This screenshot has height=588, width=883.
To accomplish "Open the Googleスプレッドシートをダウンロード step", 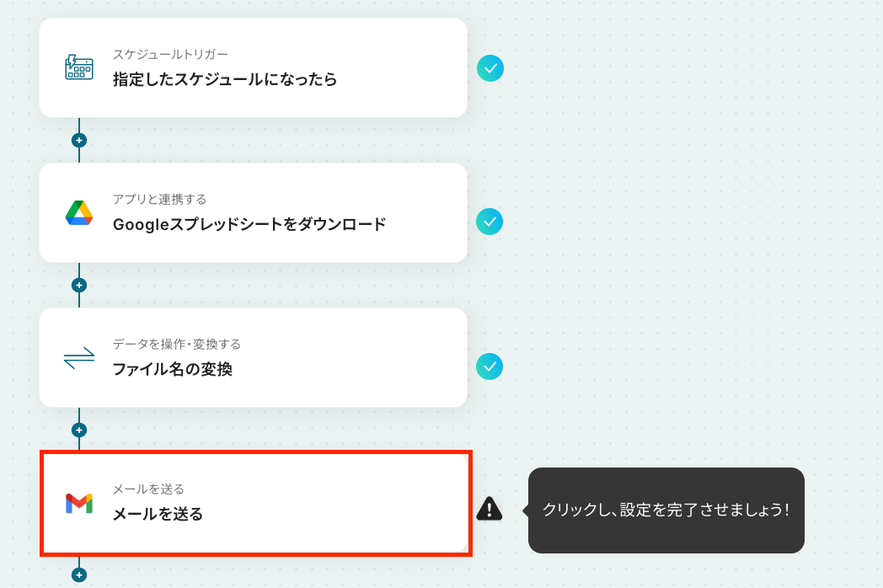I will [x=254, y=213].
